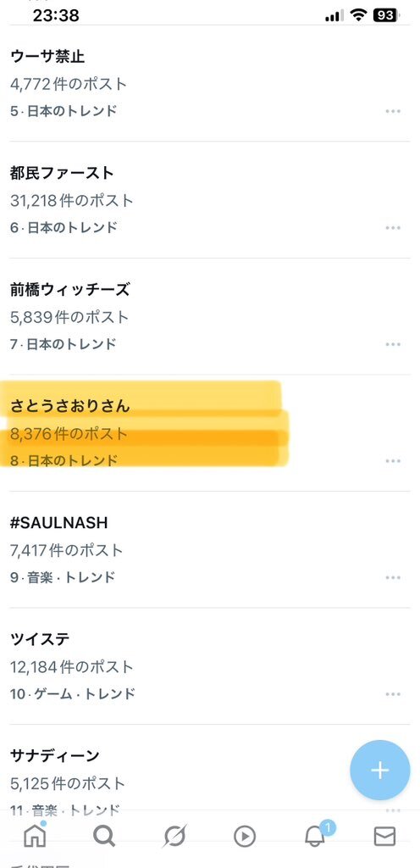Open highlighted さとうさおりさん trend
This screenshot has width=420, height=868.
click(x=210, y=433)
